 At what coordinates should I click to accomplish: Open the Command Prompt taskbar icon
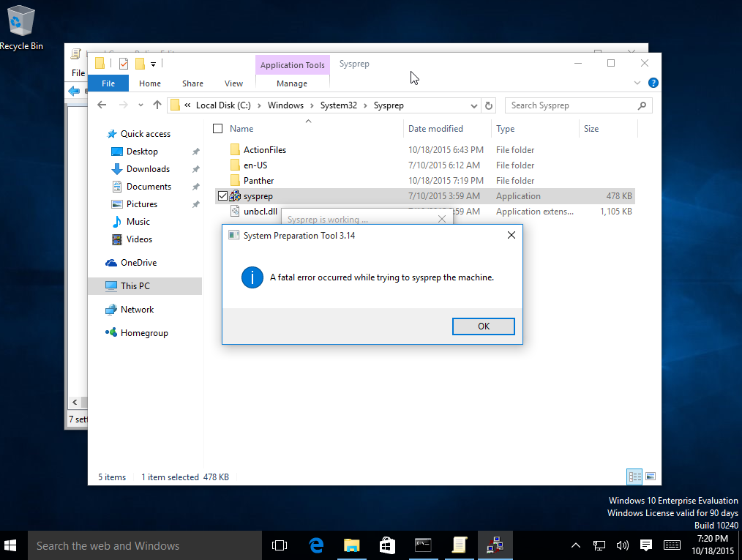tap(422, 545)
